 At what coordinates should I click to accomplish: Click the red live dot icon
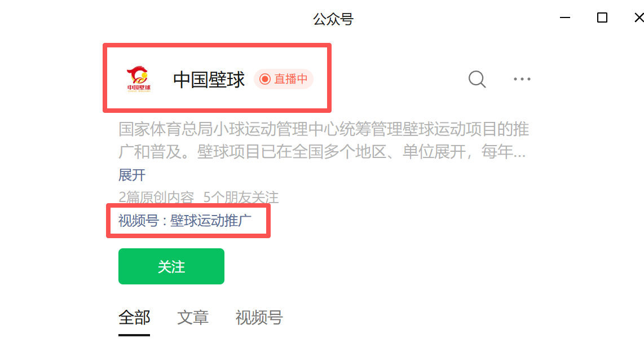pyautogui.click(x=265, y=79)
